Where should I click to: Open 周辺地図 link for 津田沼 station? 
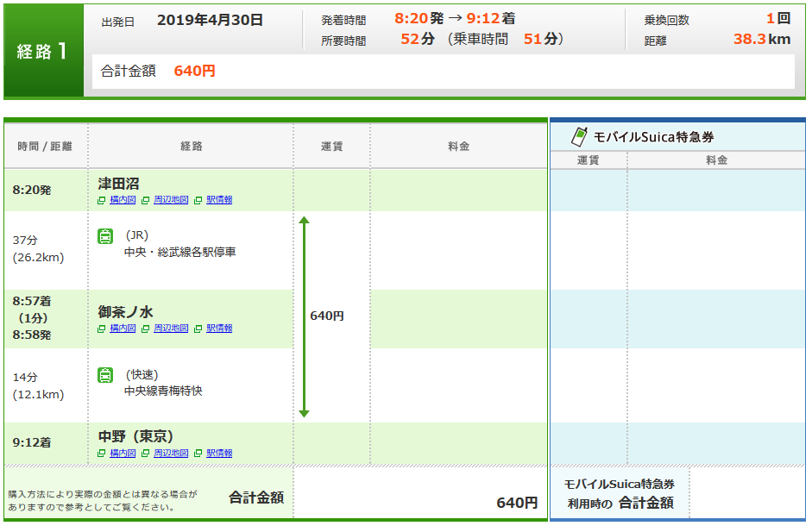click(171, 200)
